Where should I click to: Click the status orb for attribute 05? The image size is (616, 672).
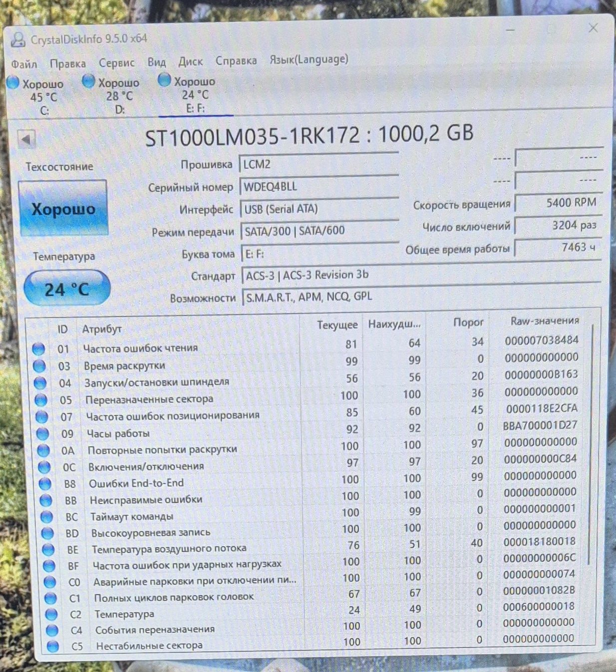pyautogui.click(x=41, y=400)
